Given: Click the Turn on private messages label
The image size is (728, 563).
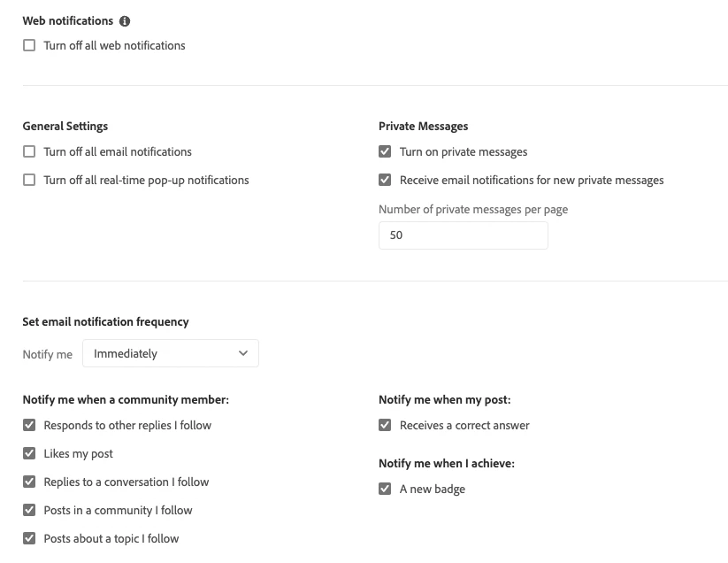Looking at the screenshot, I should tap(463, 152).
